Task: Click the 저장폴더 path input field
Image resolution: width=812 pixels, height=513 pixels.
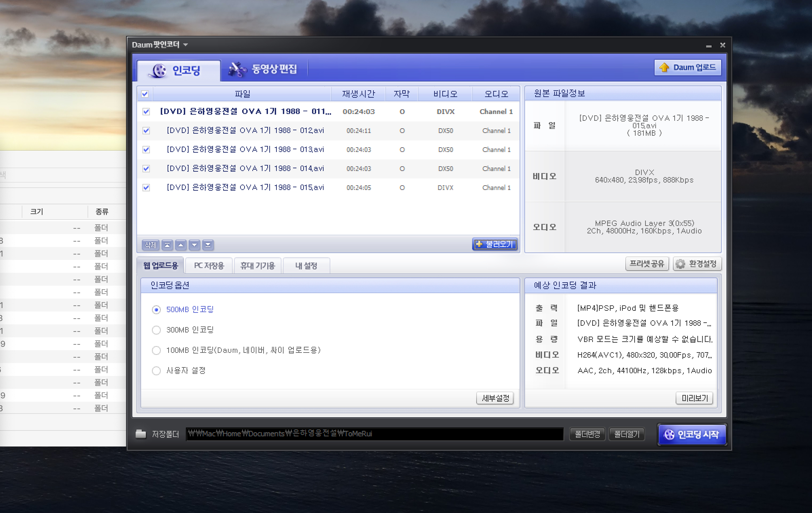Action: pyautogui.click(x=374, y=434)
